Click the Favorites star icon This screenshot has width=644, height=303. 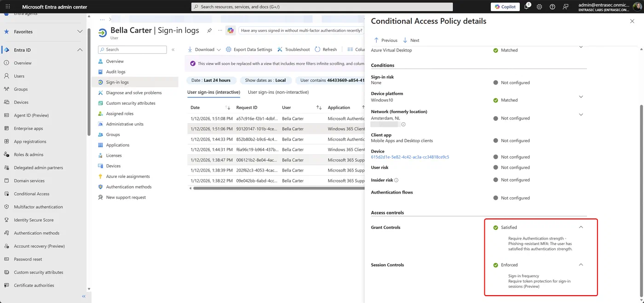coord(6,32)
